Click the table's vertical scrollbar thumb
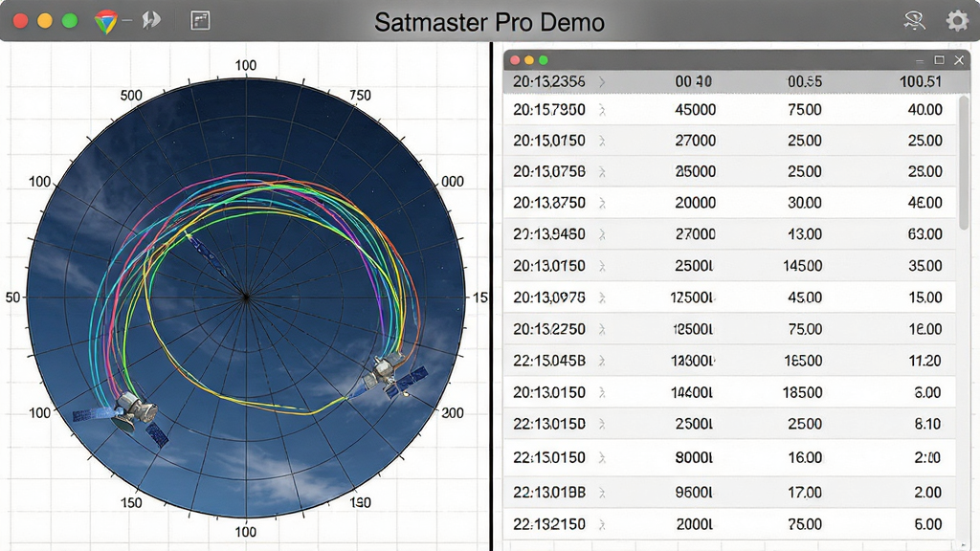The image size is (980, 551). tap(964, 163)
